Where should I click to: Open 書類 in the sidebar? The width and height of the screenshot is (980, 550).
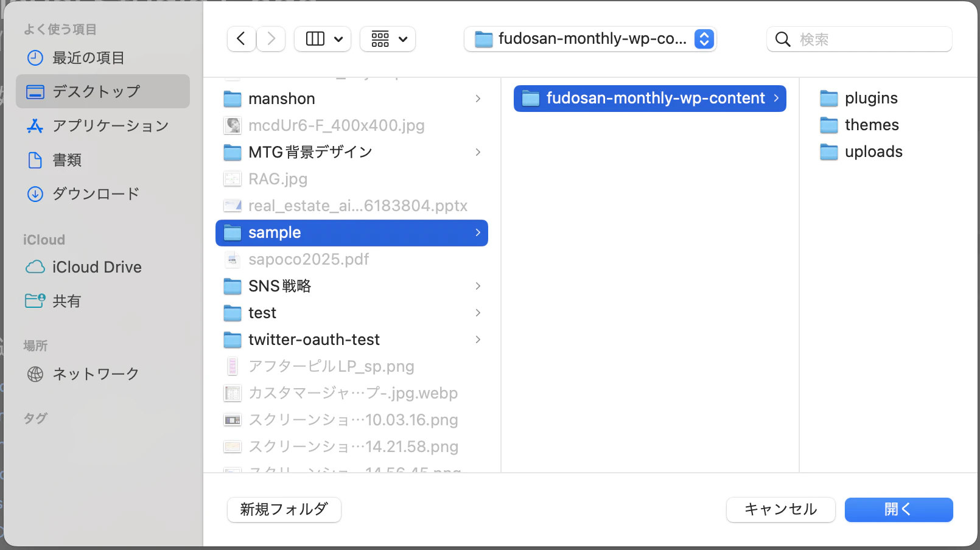pos(103,159)
